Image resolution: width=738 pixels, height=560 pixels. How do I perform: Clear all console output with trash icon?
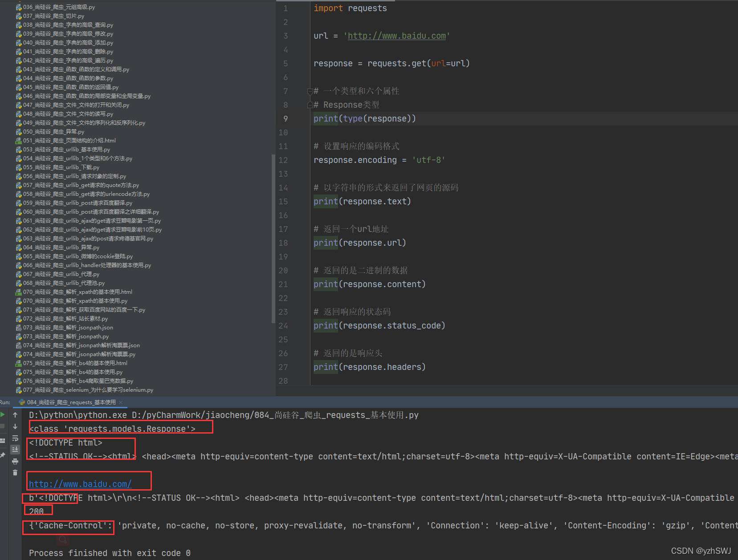pos(15,473)
